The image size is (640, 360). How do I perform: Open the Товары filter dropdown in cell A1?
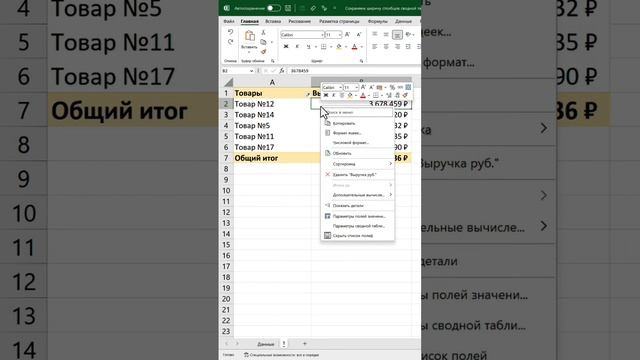click(x=308, y=94)
